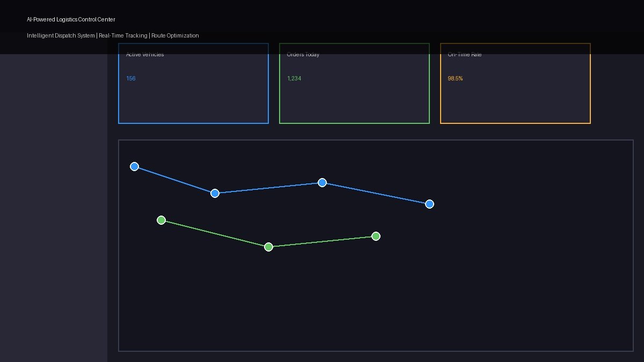Select the blue 156 vehicle count indicator
The height and width of the screenshot is (362, 644).
coord(130,78)
